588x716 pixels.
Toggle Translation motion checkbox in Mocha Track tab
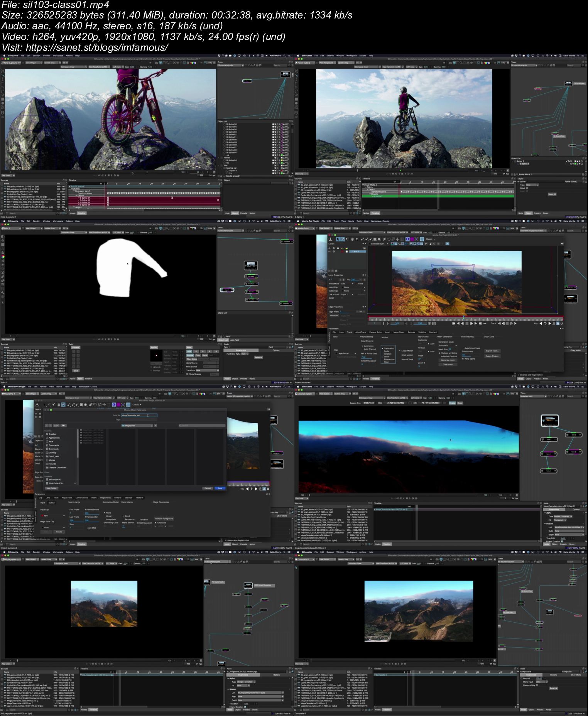coord(382,348)
